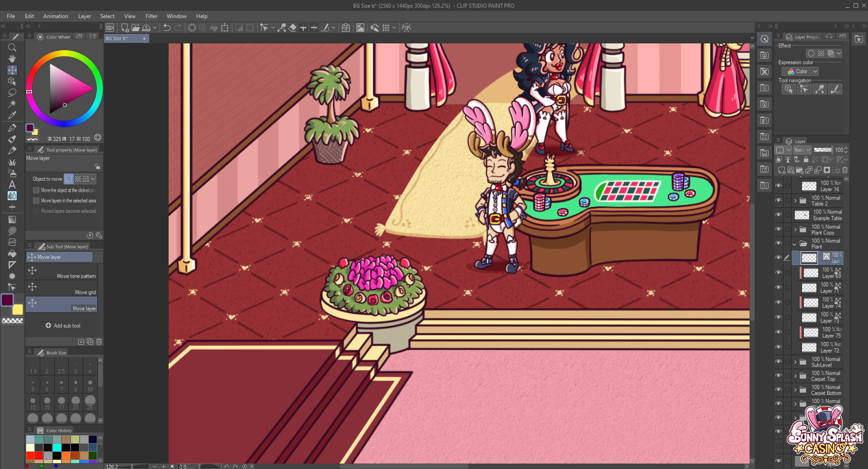Hide the Table 2 folder
Viewport: 868px width, 469px height.
point(778,200)
